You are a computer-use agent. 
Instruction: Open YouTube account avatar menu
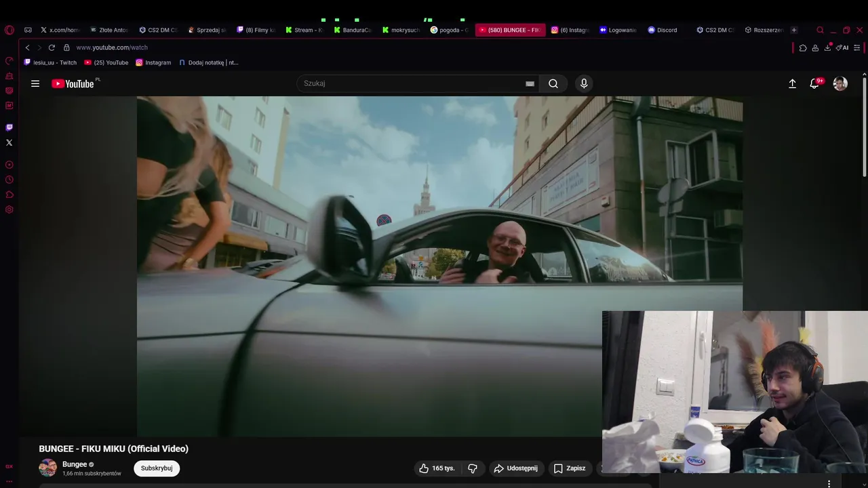tap(840, 83)
